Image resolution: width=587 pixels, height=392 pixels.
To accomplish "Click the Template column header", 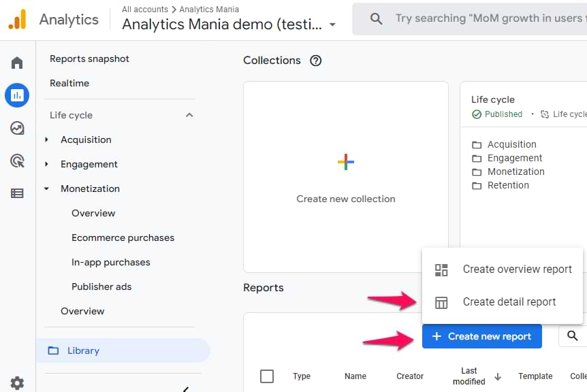I will (x=535, y=376).
